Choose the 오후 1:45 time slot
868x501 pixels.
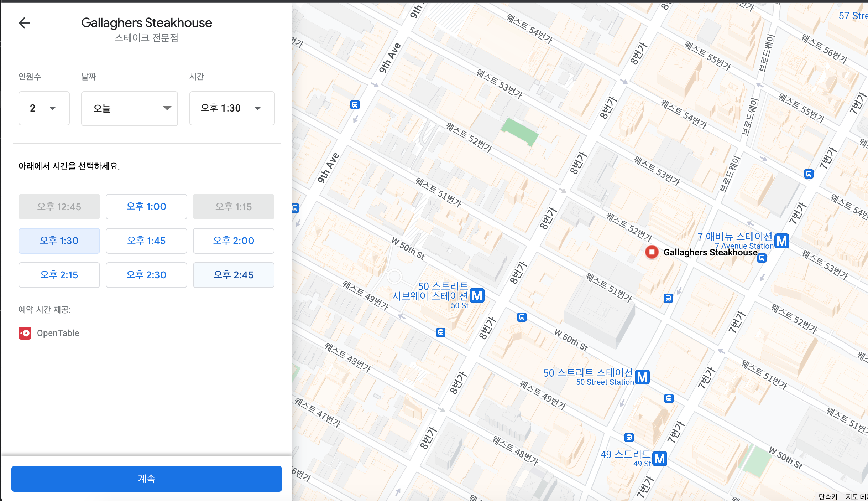[x=146, y=241]
